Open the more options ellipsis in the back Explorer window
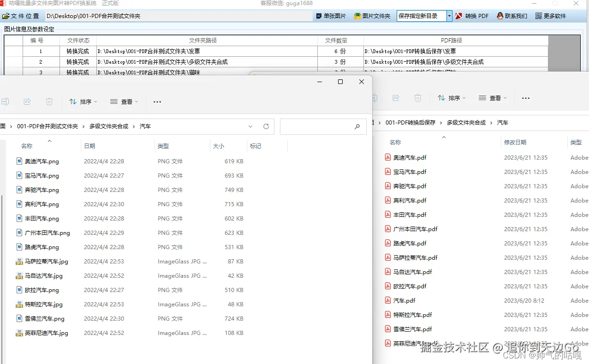The image size is (589, 364). pos(526,98)
